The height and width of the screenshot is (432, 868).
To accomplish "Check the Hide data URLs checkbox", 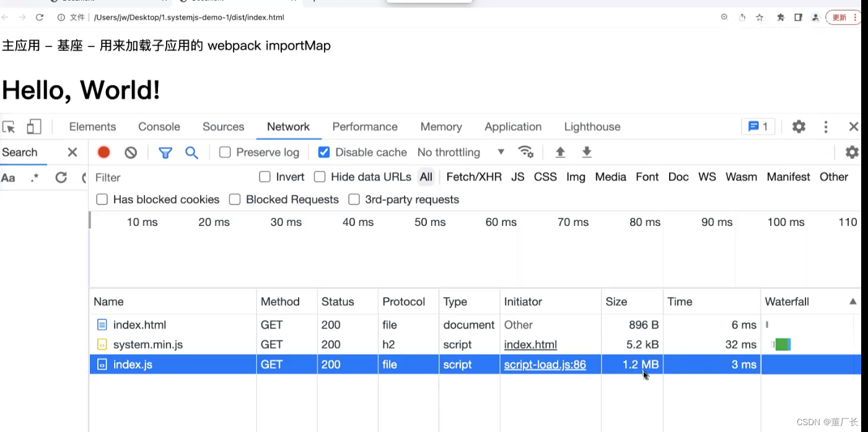I will (320, 177).
